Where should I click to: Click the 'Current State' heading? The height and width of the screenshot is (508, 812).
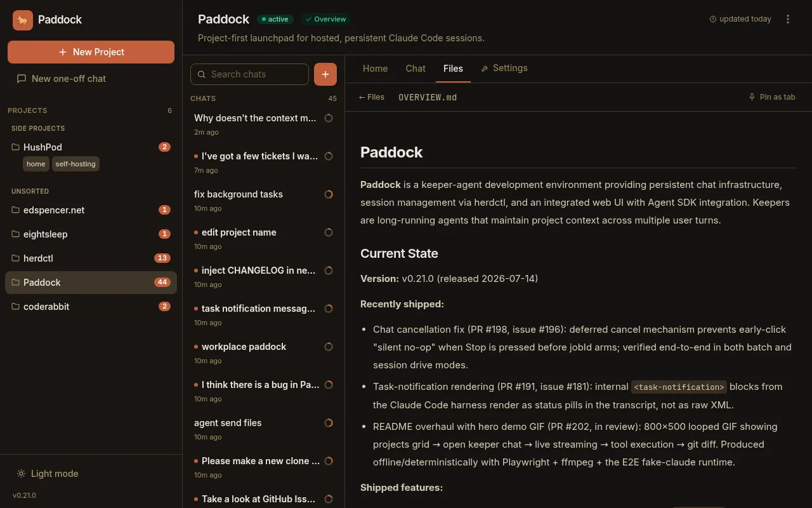click(399, 253)
